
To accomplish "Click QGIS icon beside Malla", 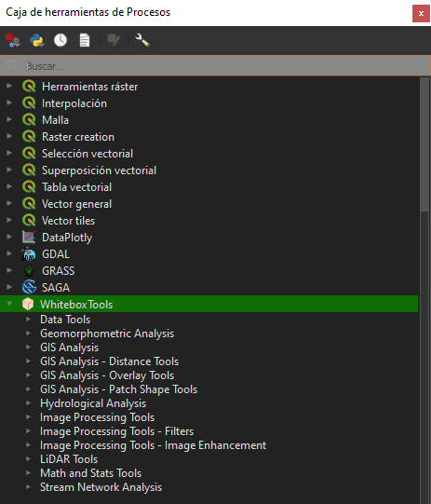I will tap(29, 120).
